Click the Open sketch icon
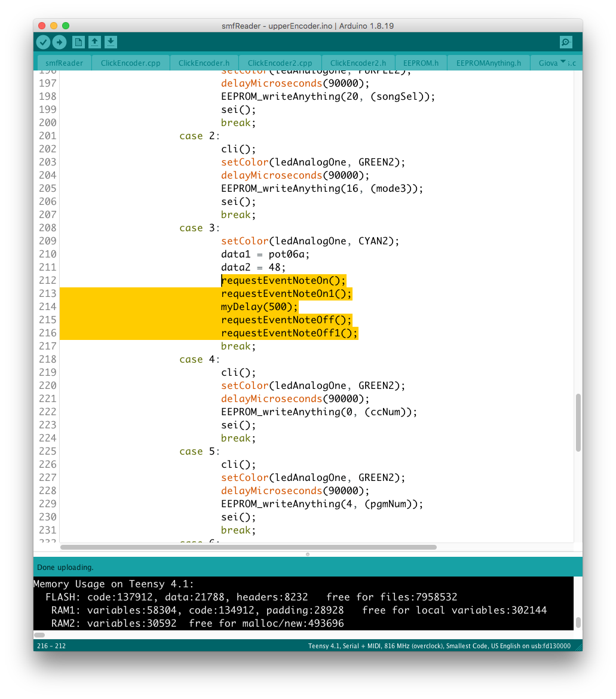The image size is (616, 699). (x=94, y=42)
